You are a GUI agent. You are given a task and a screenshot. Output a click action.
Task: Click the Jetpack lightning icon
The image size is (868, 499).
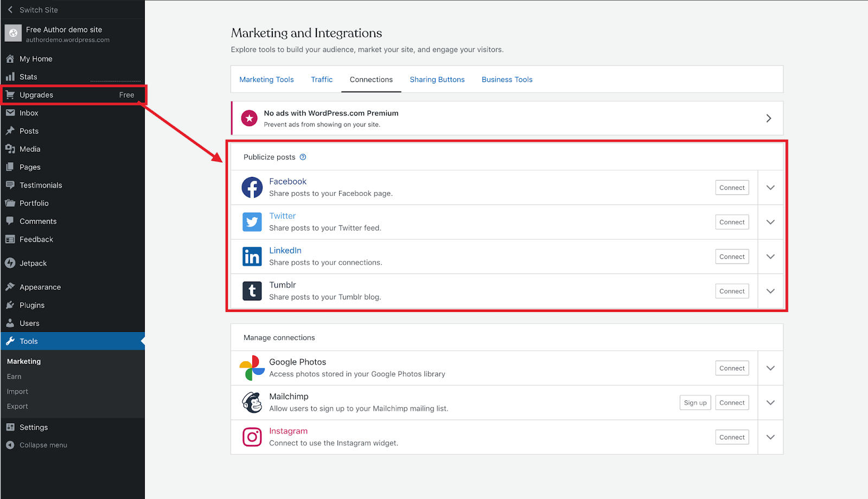pos(10,263)
